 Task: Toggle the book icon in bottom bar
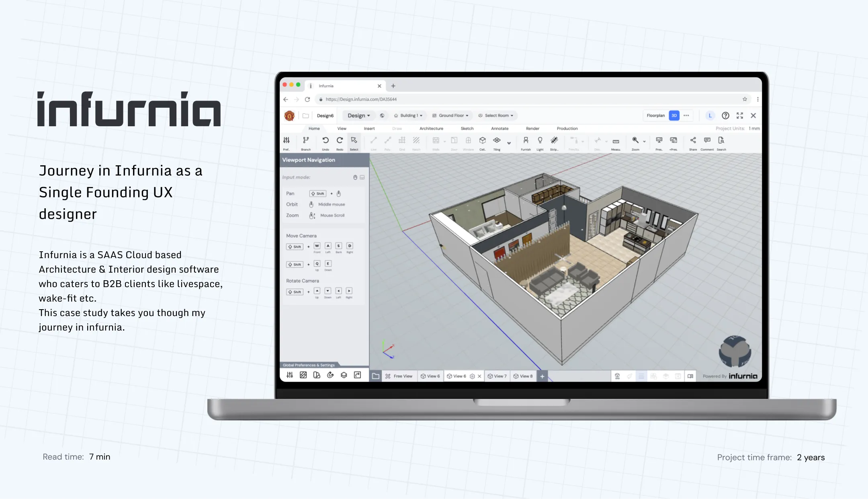click(x=690, y=376)
